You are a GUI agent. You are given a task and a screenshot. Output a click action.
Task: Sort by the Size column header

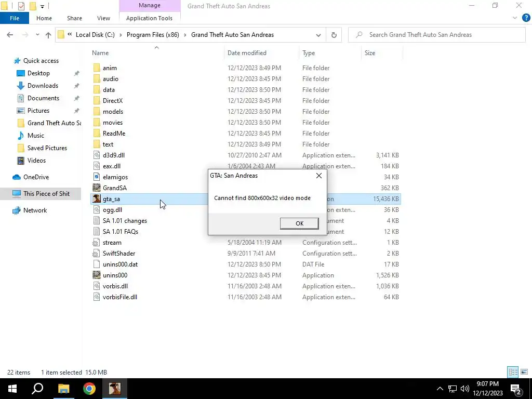pyautogui.click(x=370, y=53)
